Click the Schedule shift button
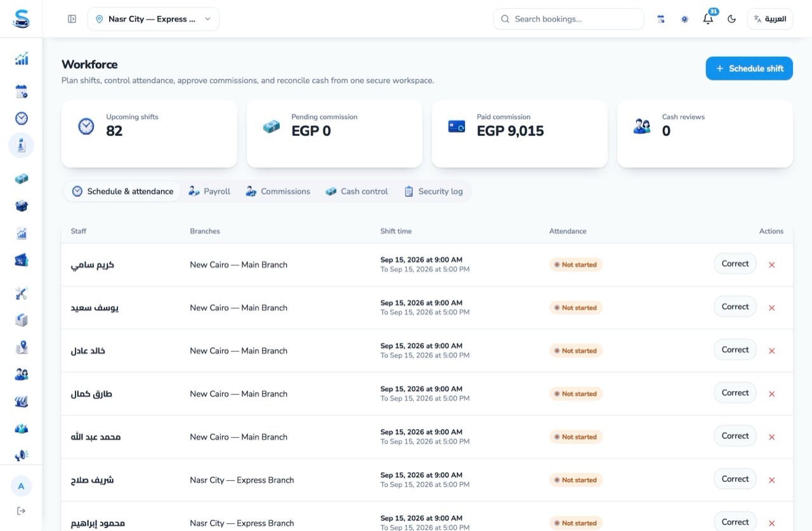This screenshot has width=812, height=531. (x=749, y=69)
